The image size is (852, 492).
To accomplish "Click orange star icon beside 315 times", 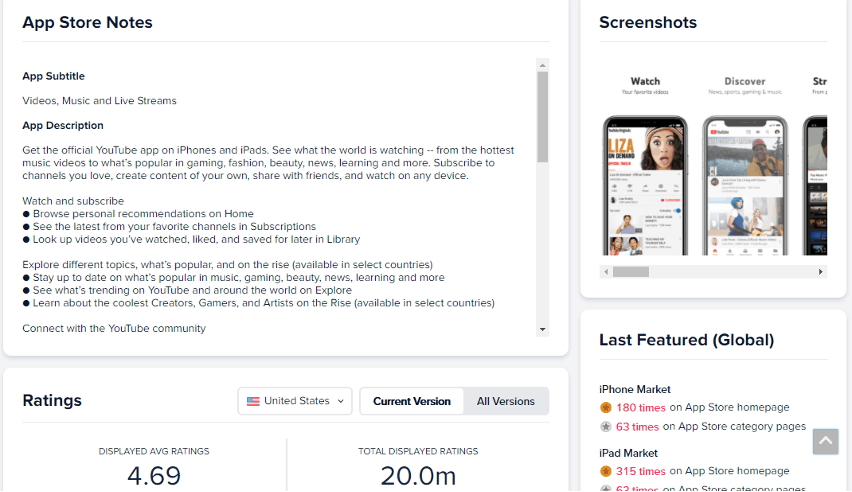I will pyautogui.click(x=606, y=471).
